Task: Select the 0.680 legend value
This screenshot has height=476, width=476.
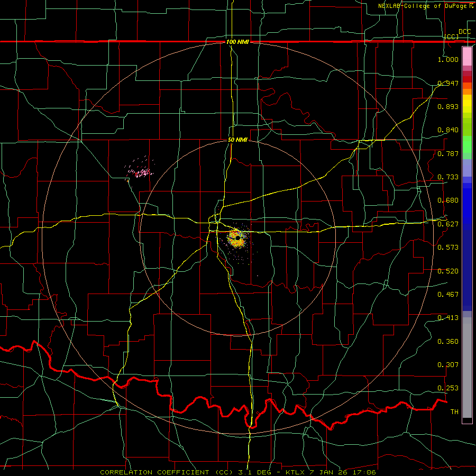Action: pyautogui.click(x=448, y=200)
